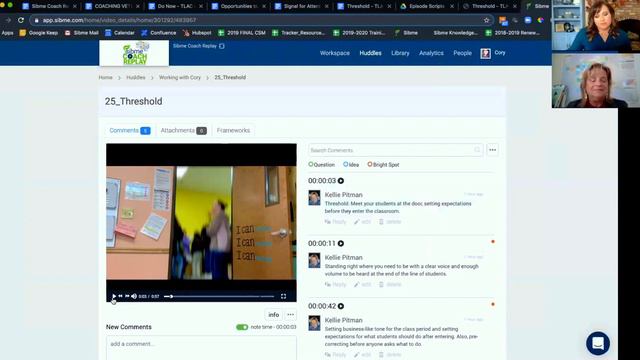
Task: Select the Idea tag filter
Action: pos(351,165)
